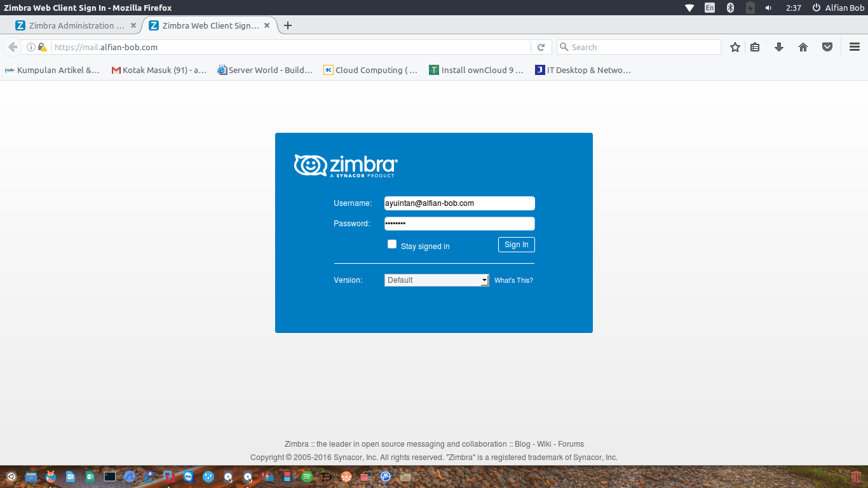Open the Alfian Bob session menu
The width and height of the screenshot is (868, 488).
[x=838, y=8]
